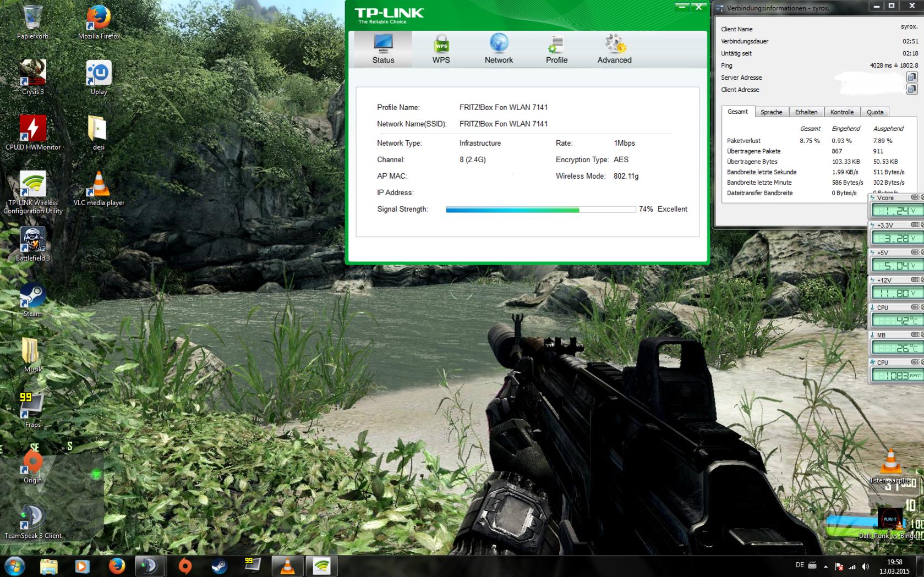924x577 pixels.
Task: Click the Paketverlust 8.75 % value
Action: click(x=810, y=141)
